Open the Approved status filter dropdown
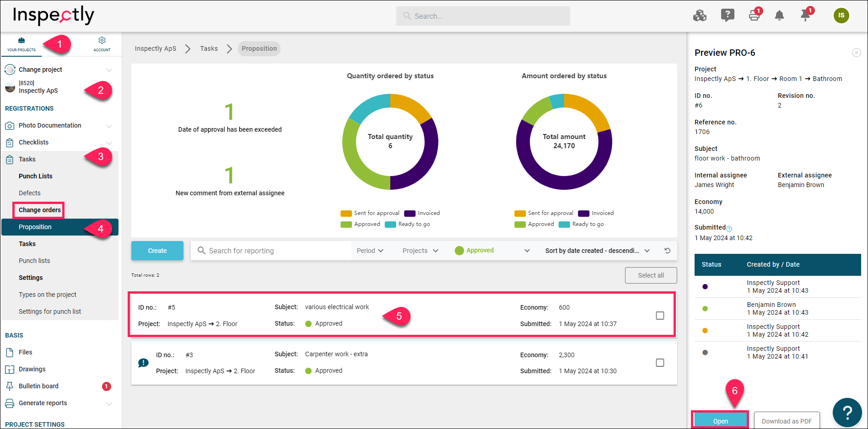Image resolution: width=868 pixels, height=429 pixels. pyautogui.click(x=492, y=251)
